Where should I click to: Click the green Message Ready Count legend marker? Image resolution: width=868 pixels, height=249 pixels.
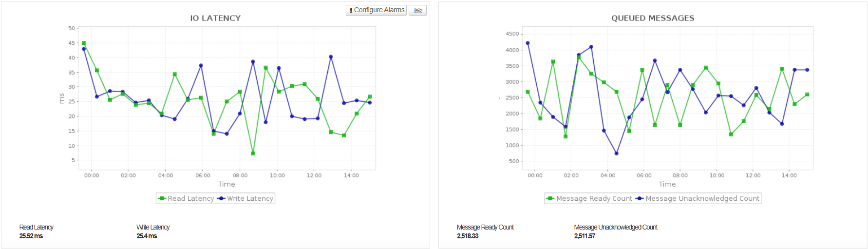point(551,198)
